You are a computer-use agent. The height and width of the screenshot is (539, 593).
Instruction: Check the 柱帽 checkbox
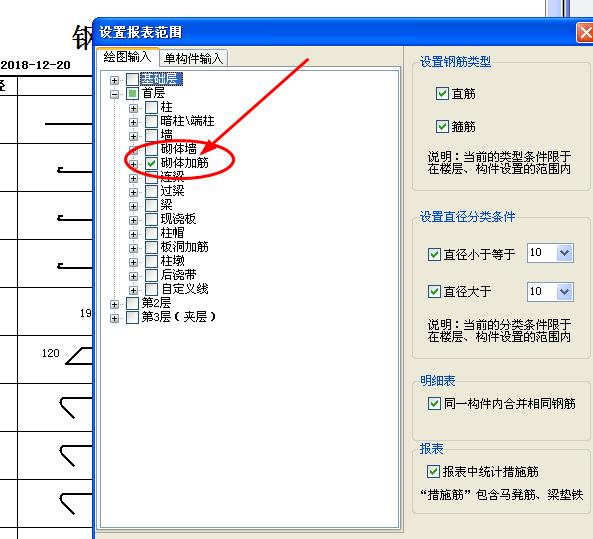(x=151, y=233)
